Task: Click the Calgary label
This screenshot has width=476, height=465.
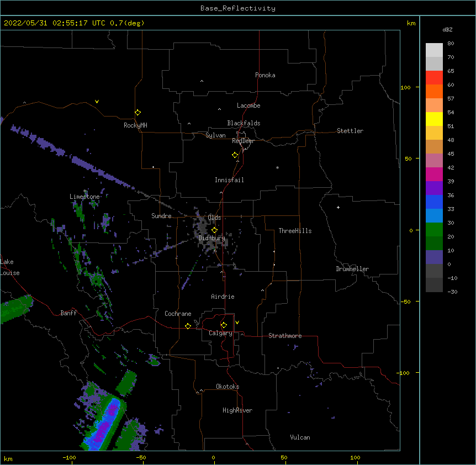Action: pyautogui.click(x=220, y=333)
